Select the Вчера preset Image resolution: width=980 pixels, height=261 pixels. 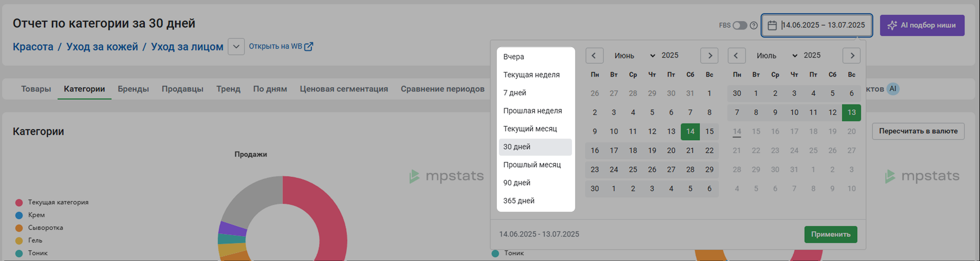click(535, 57)
